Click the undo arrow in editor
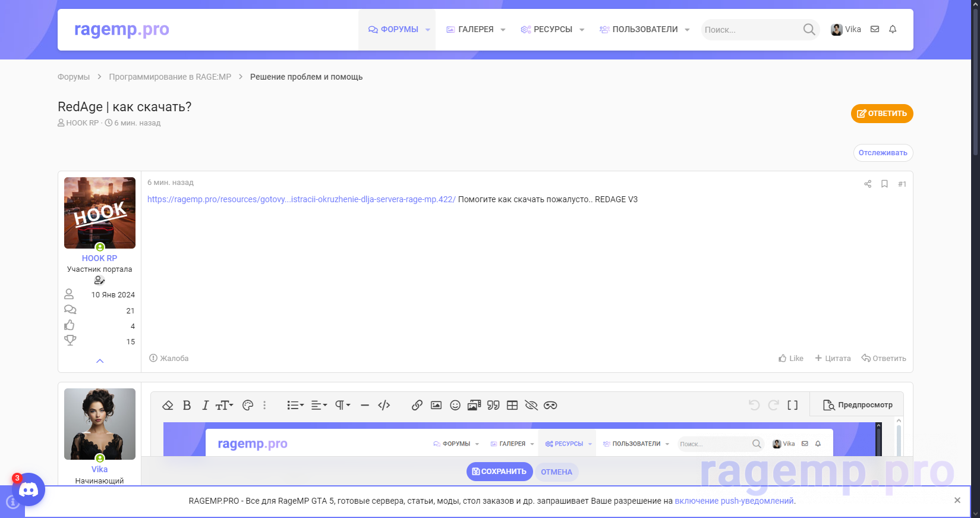The image size is (980, 518). 754,405
